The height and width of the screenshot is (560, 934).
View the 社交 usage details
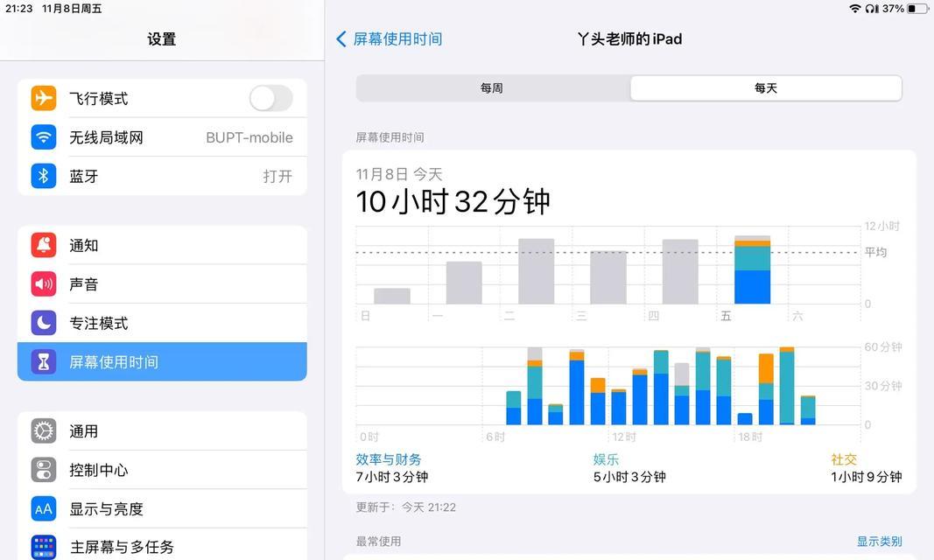point(843,458)
